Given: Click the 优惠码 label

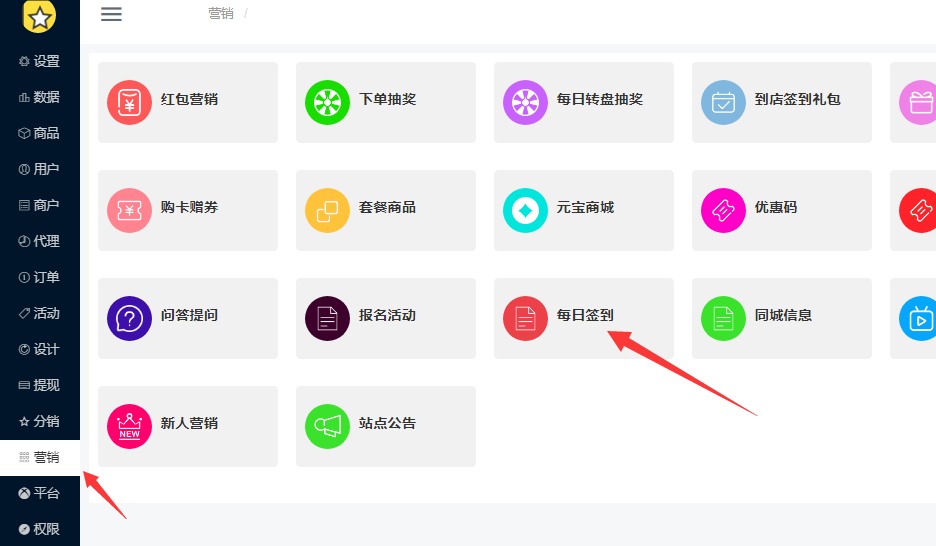Looking at the screenshot, I should pyautogui.click(x=776, y=207).
